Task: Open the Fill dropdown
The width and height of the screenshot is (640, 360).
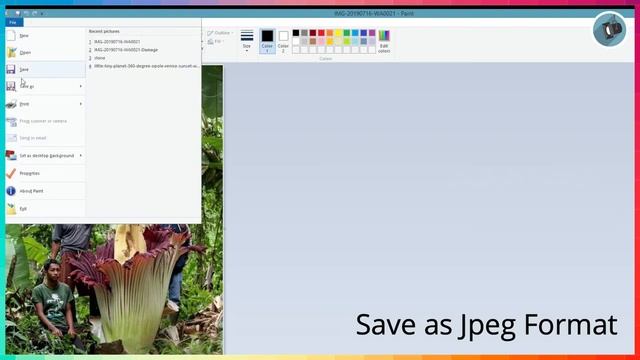Action: [216, 42]
